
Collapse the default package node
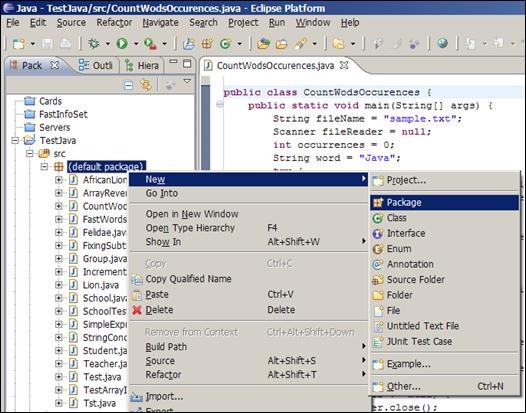point(44,167)
